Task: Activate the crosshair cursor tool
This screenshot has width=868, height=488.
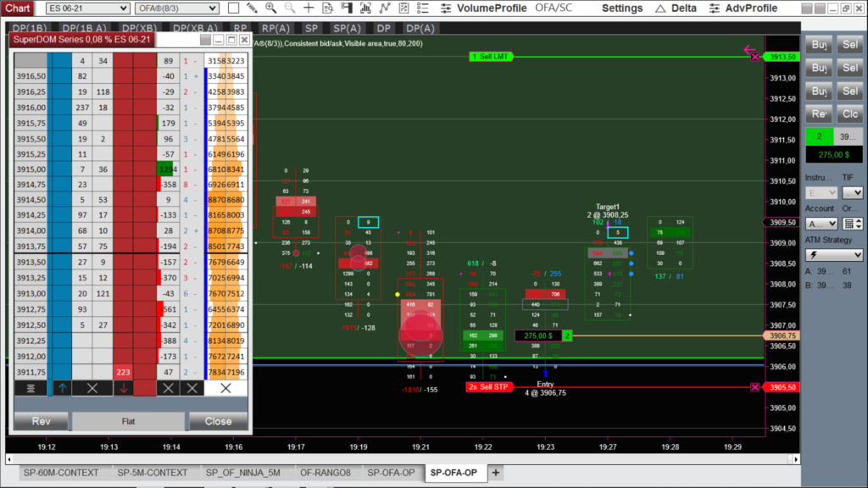Action: (309, 8)
